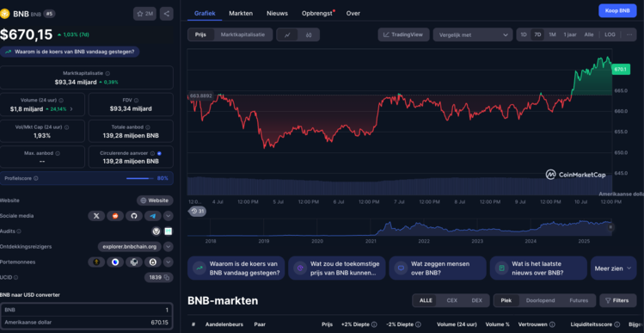Select DEX markets filter
644x333 pixels.
pos(477,300)
